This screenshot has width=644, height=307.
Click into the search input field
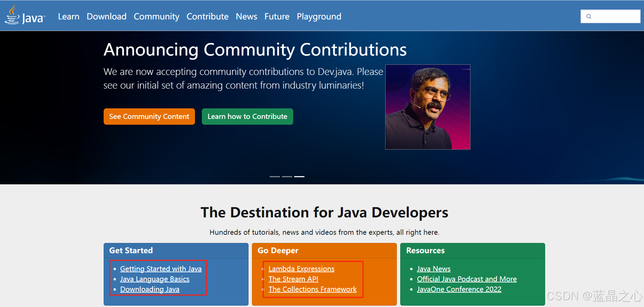click(x=610, y=16)
